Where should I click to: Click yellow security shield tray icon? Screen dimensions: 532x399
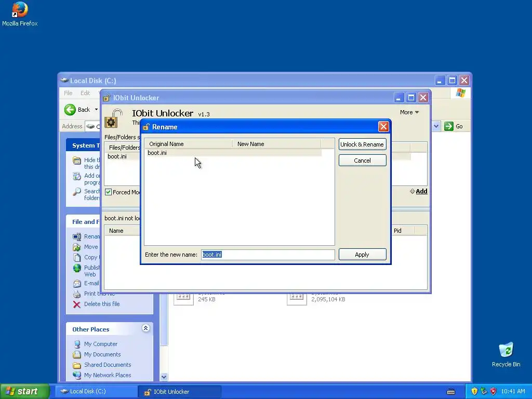tap(474, 391)
